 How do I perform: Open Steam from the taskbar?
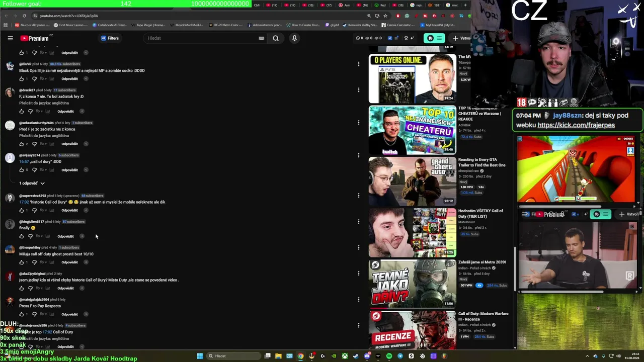coord(356,356)
